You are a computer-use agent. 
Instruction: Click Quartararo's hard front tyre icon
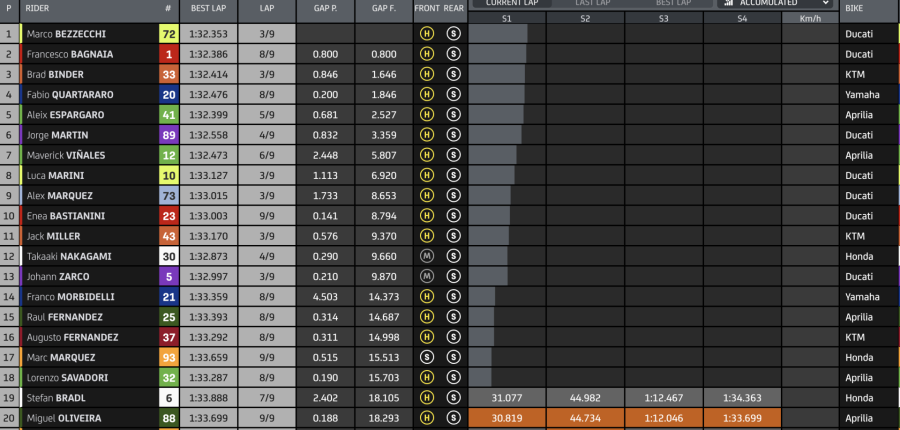(426, 95)
